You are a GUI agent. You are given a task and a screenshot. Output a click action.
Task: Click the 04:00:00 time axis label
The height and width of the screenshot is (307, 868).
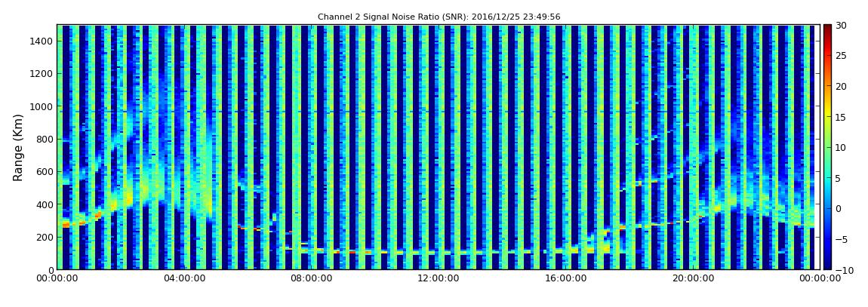coord(183,279)
